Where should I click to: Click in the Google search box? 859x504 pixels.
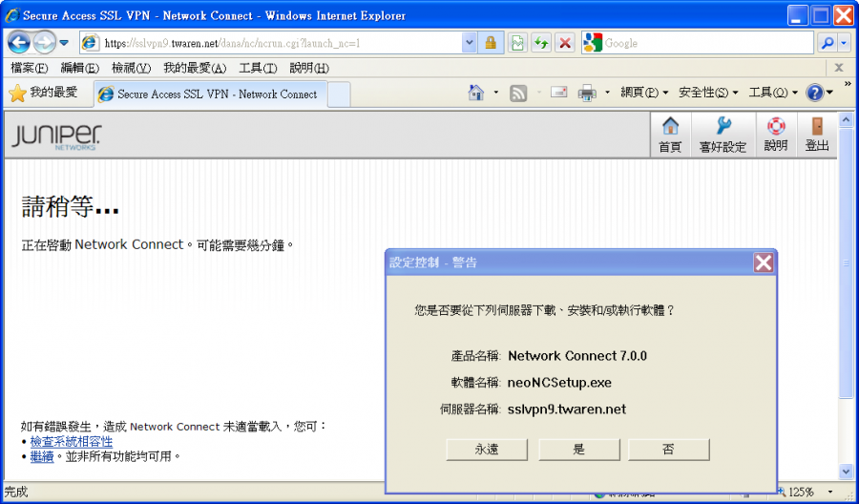[706, 43]
